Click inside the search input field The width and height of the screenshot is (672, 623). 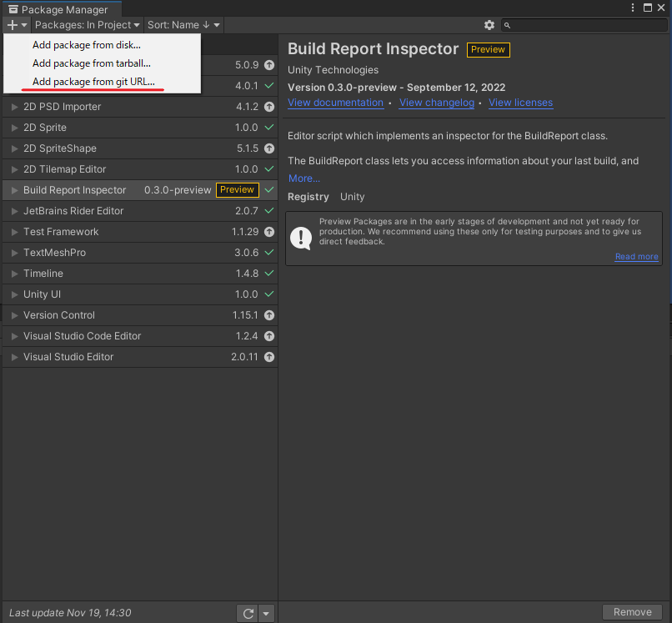click(584, 25)
